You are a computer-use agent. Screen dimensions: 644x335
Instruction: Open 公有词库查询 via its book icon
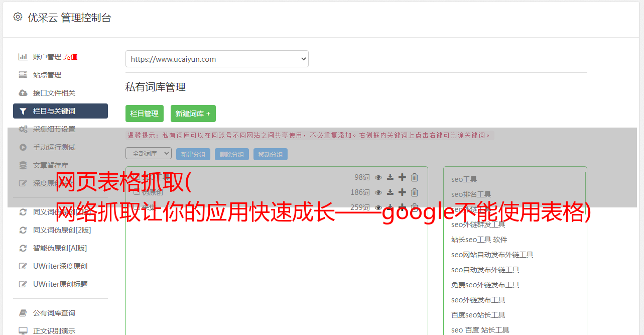(x=23, y=313)
